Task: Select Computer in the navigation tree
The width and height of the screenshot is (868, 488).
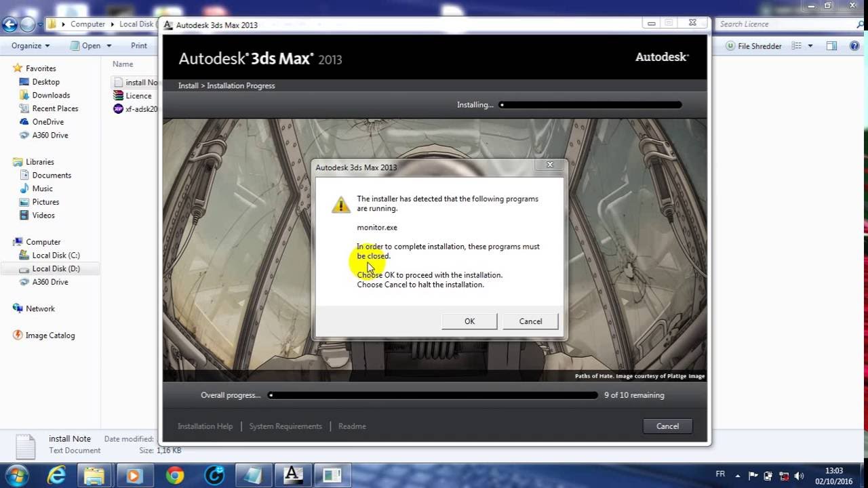Action: coord(43,242)
